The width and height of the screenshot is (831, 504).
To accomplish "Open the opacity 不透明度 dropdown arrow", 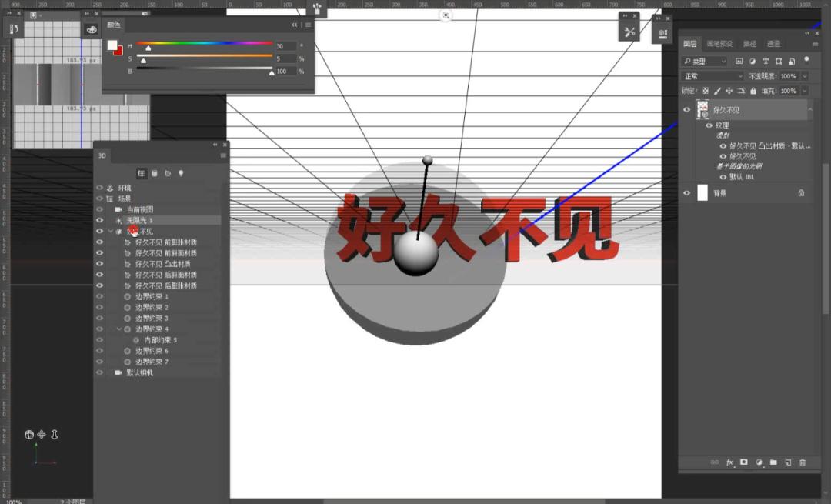I will click(805, 76).
